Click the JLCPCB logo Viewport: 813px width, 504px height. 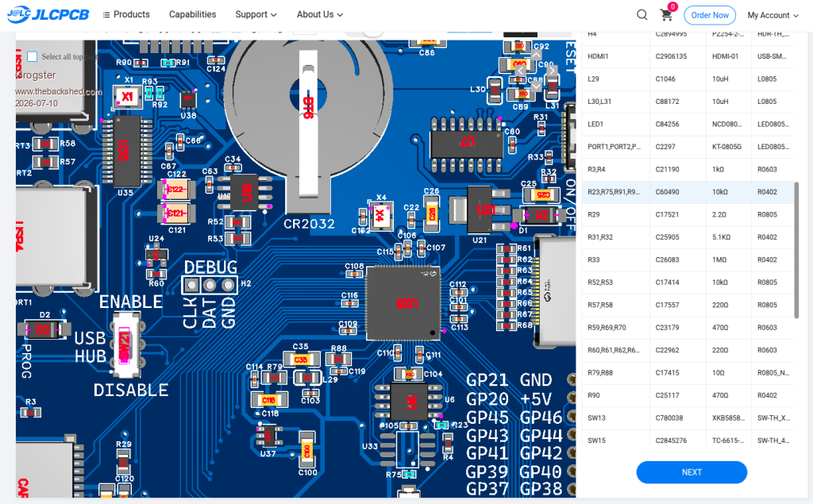48,14
